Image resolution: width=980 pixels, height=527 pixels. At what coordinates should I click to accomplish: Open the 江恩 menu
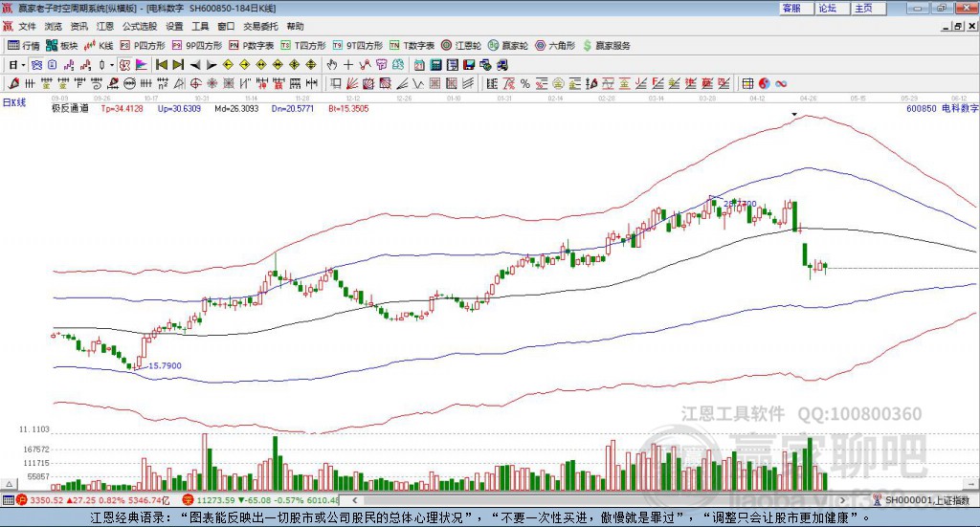click(105, 26)
